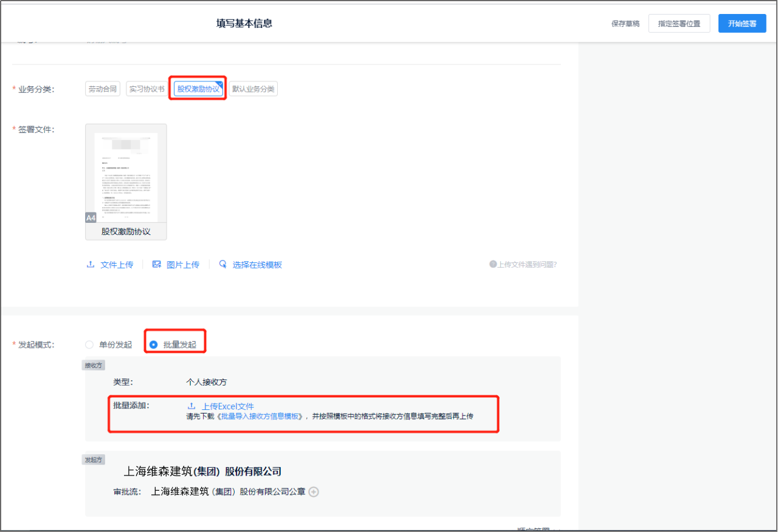Click 文件上传 link text
778x532 pixels.
(x=117, y=265)
